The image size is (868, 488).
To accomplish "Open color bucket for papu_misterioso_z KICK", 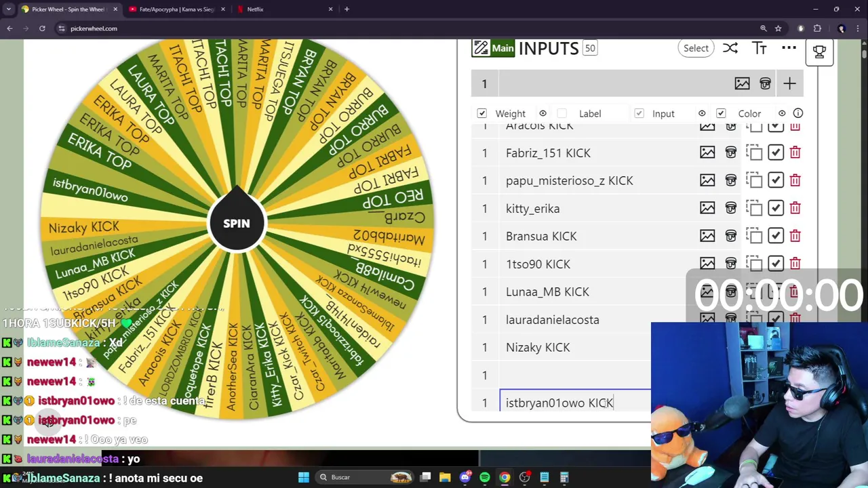I will pyautogui.click(x=730, y=180).
